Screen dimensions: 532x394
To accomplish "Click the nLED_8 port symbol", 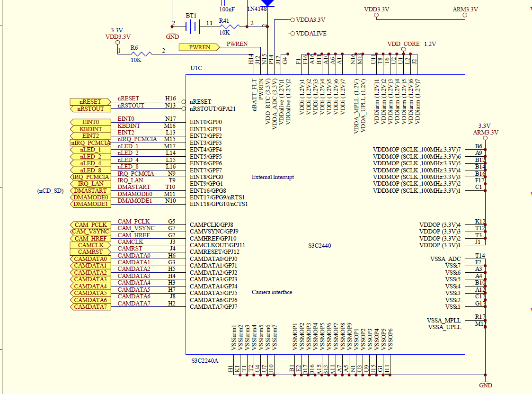I will pos(90,170).
